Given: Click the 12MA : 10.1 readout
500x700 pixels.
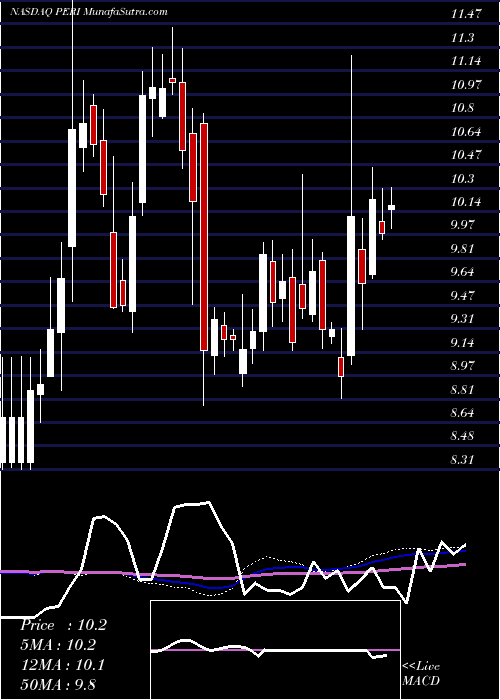Looking at the screenshot, I should tap(62, 665).
